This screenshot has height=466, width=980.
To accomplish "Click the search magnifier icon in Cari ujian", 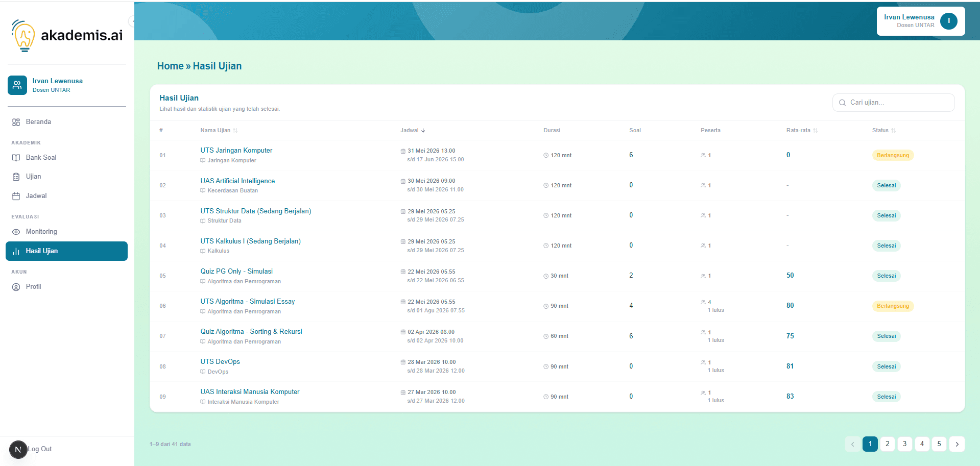I will (x=842, y=103).
